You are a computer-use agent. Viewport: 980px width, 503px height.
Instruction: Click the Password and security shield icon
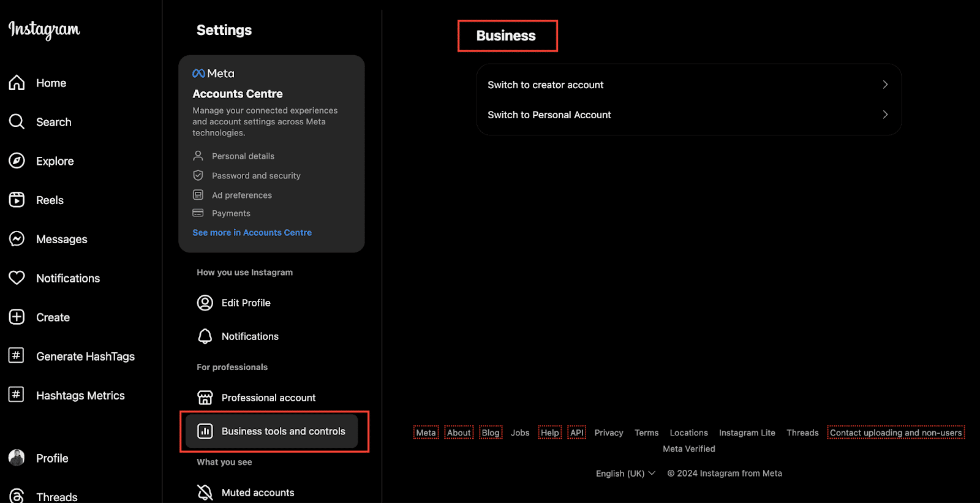(x=198, y=175)
